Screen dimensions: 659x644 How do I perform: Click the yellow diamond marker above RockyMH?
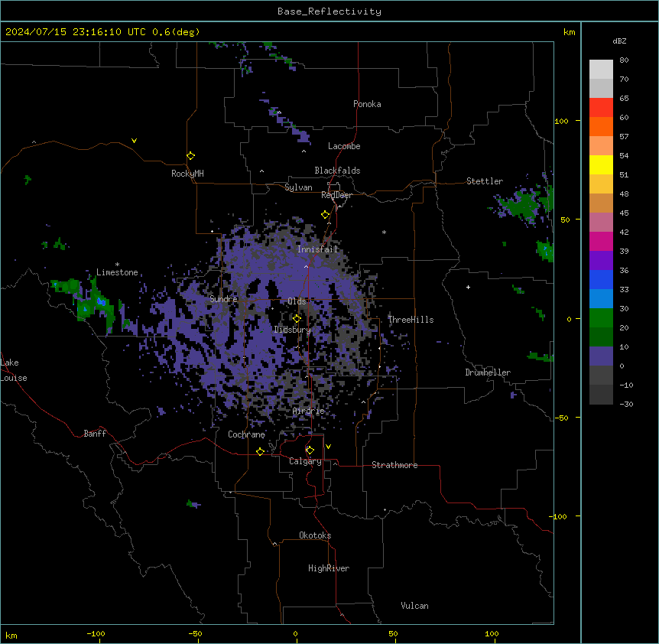coord(190,156)
